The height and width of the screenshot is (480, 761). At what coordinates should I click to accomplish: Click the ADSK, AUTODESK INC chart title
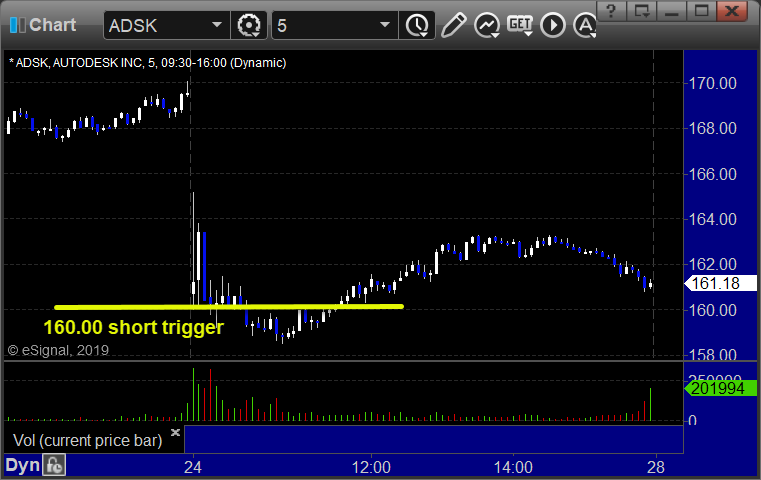click(x=148, y=63)
